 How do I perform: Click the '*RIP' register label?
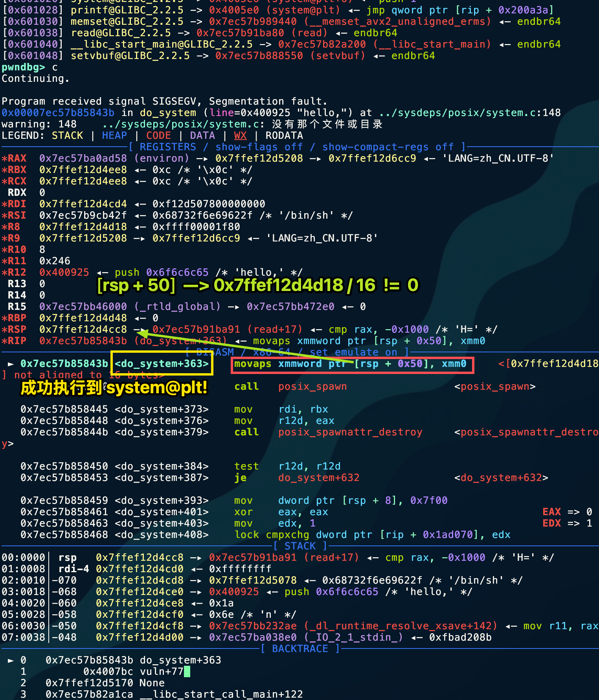pos(14,341)
